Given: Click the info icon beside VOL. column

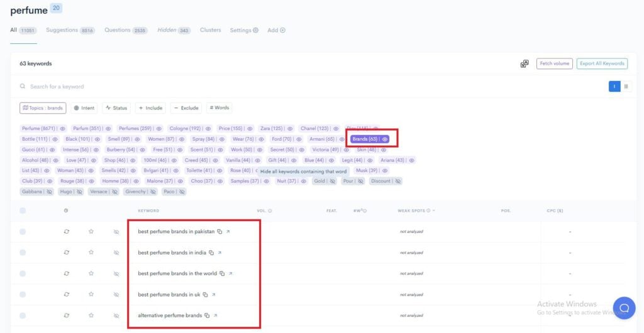Looking at the screenshot, I should [270, 210].
